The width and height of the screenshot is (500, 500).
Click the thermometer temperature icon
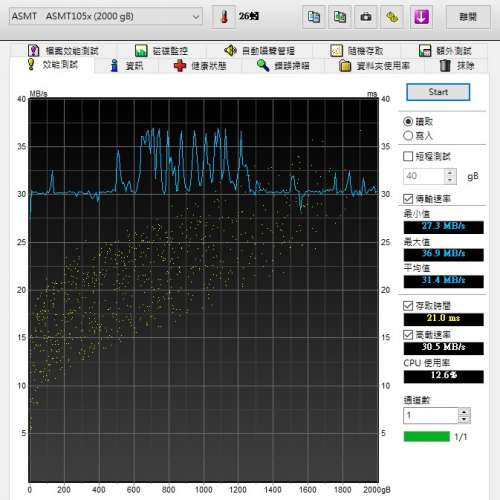click(224, 17)
